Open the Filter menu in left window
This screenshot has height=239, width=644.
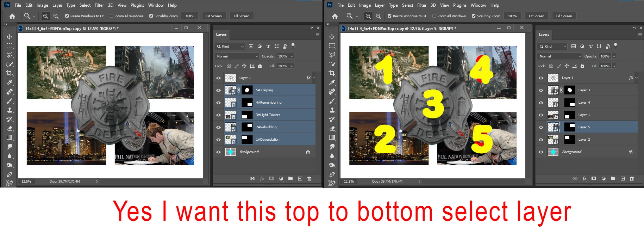pos(99,5)
